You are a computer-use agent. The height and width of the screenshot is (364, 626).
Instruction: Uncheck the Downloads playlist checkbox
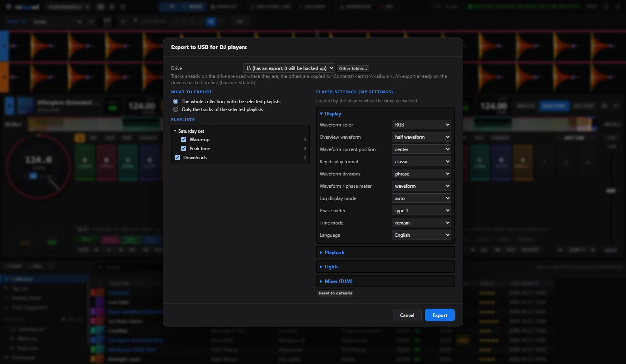pyautogui.click(x=177, y=158)
